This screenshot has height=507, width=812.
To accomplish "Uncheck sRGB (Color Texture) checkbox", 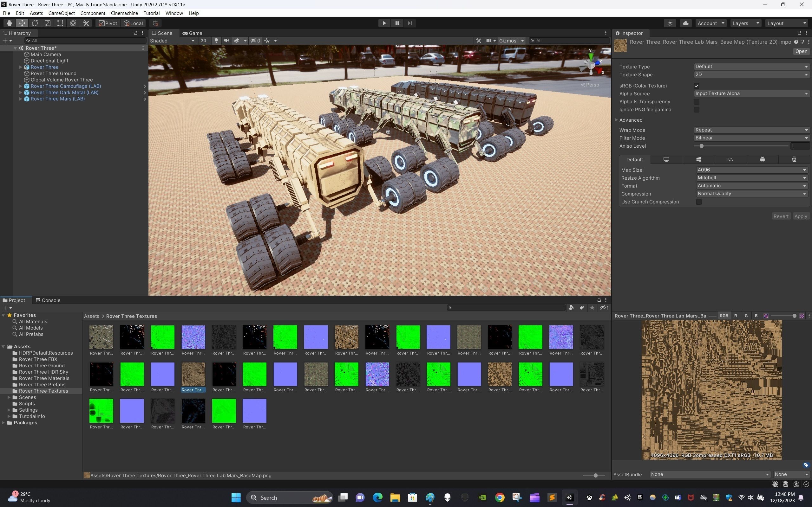I will pyautogui.click(x=697, y=86).
